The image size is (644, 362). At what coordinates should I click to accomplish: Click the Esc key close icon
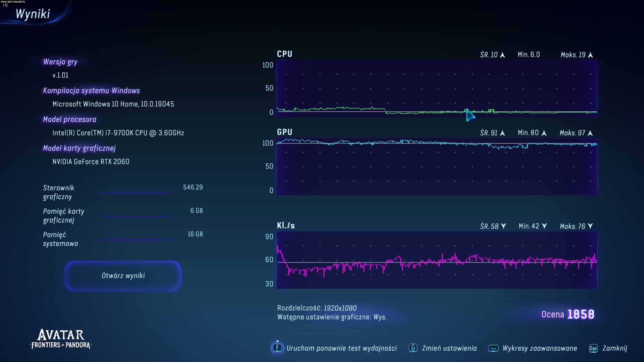(x=593, y=348)
